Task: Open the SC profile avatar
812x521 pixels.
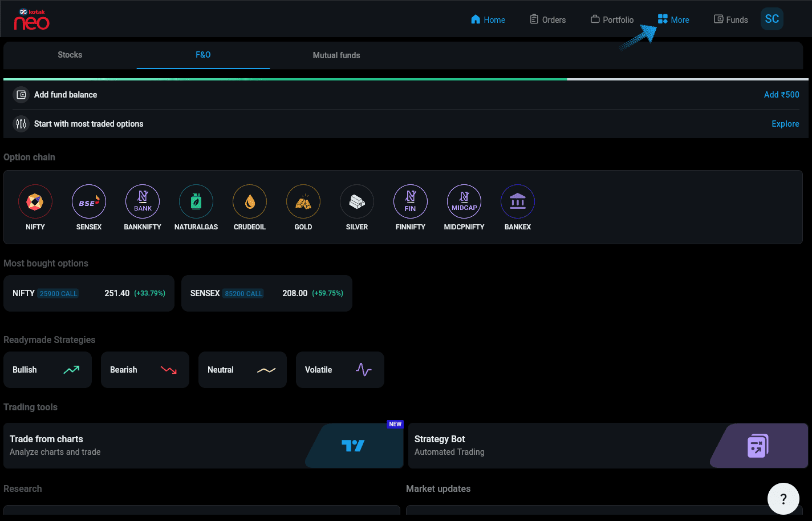Action: [x=772, y=19]
